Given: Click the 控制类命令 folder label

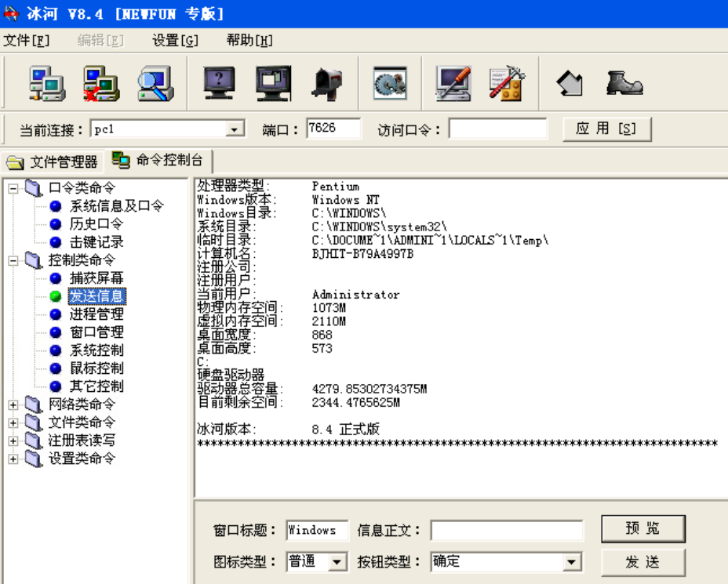Looking at the screenshot, I should coord(82,260).
